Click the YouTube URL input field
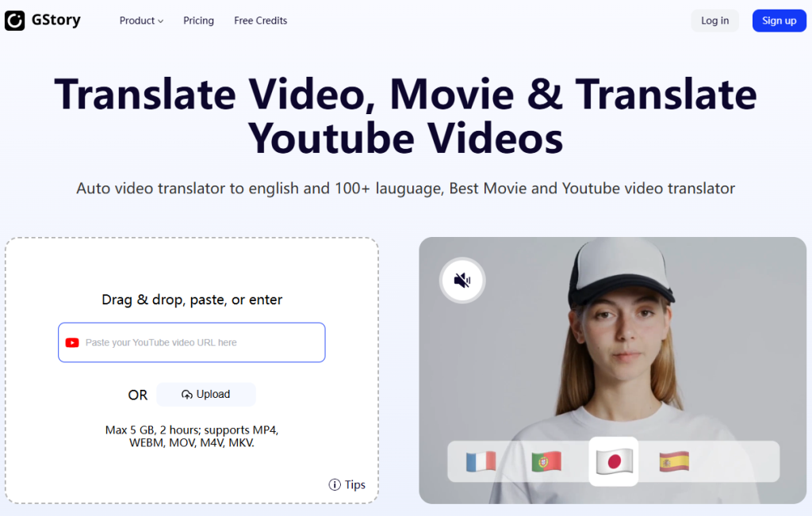 point(192,342)
